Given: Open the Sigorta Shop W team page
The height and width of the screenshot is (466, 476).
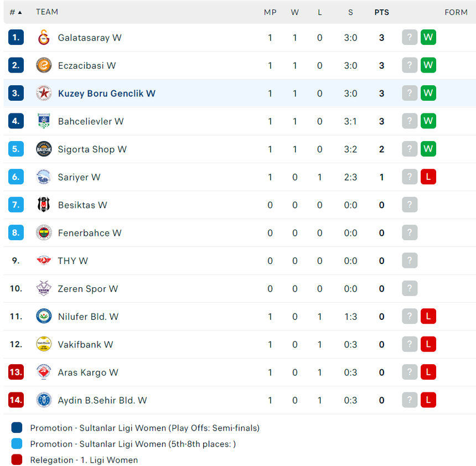Looking at the screenshot, I should click(x=92, y=149).
